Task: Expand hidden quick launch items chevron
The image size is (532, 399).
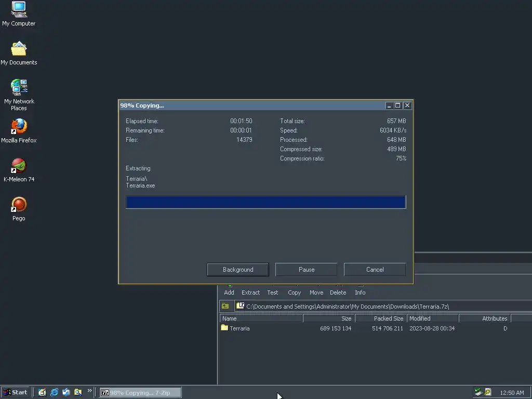Action: (89, 391)
